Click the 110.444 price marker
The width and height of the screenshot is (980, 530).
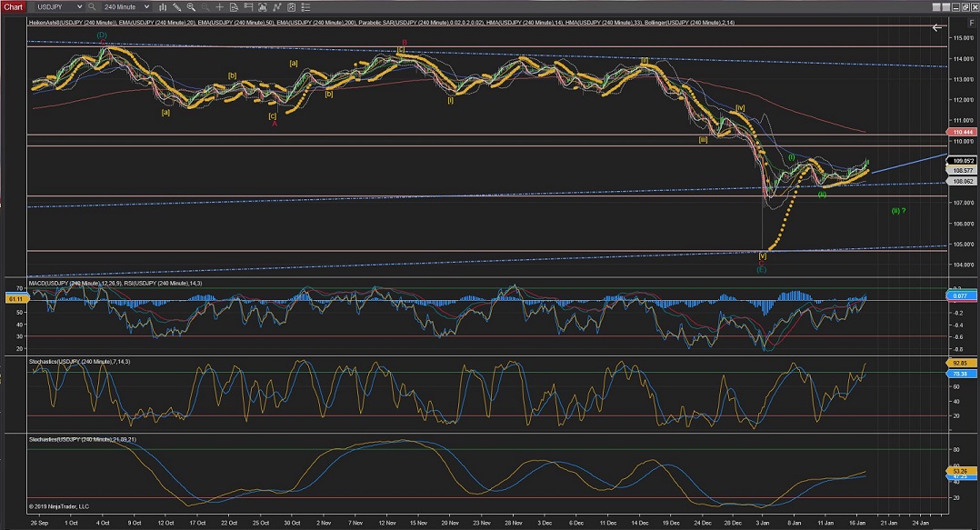[962, 132]
